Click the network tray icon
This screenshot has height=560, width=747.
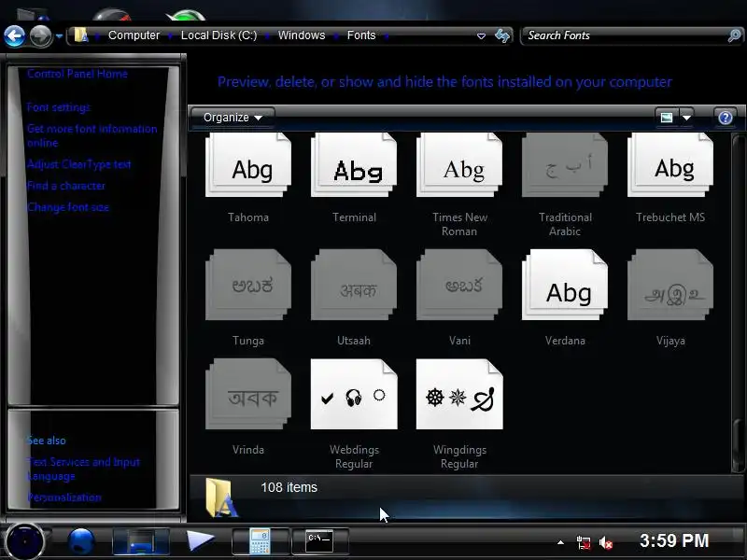(583, 543)
